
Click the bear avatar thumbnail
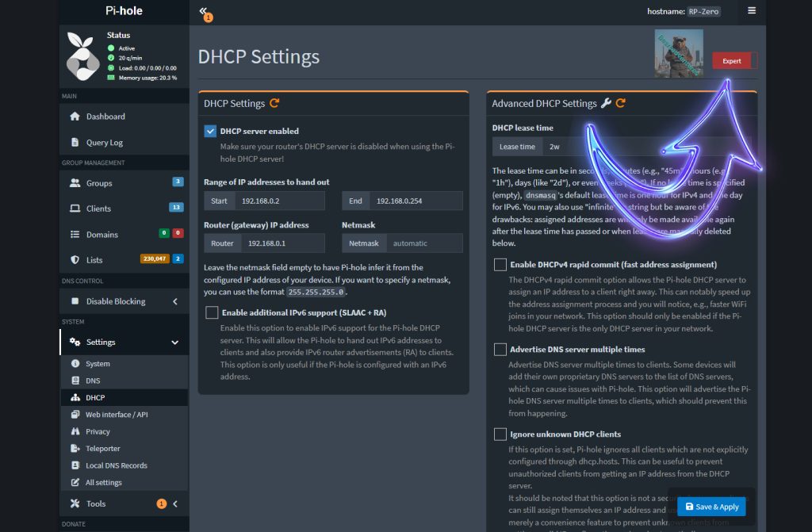pyautogui.click(x=679, y=53)
